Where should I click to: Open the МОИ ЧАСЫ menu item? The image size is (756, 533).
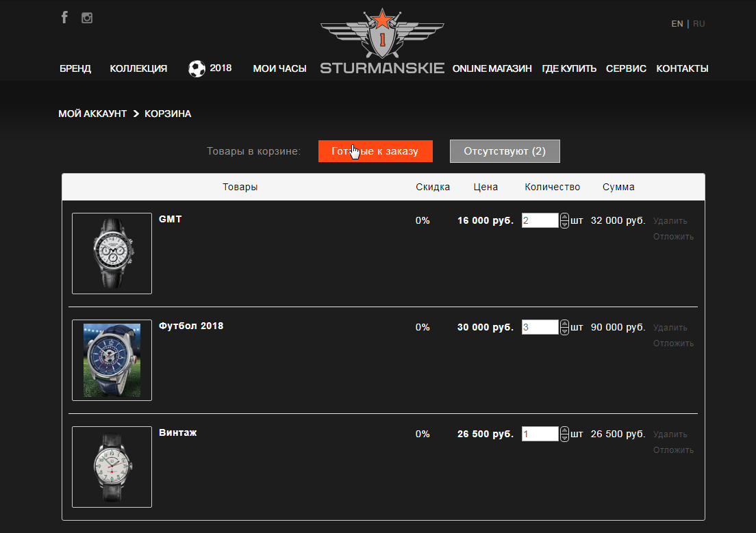[279, 68]
